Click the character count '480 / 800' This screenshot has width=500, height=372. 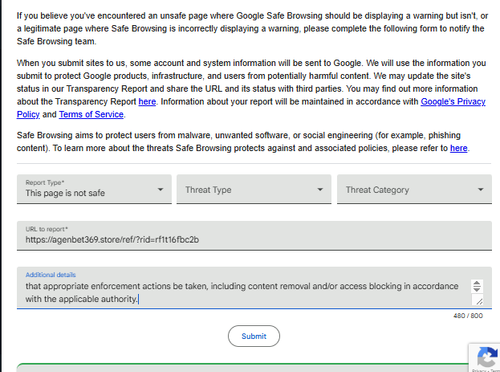pos(468,316)
